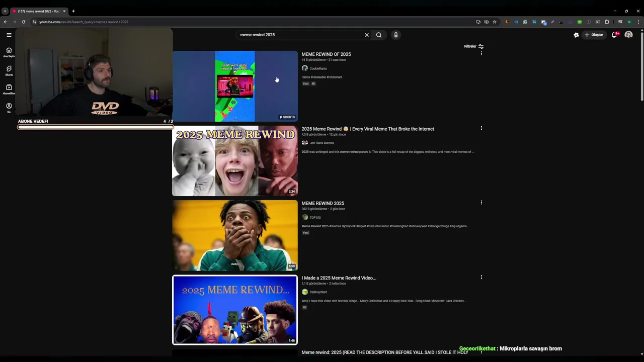Visit the CookieRants channel
Viewport: 644px width, 362px height.
click(x=318, y=68)
